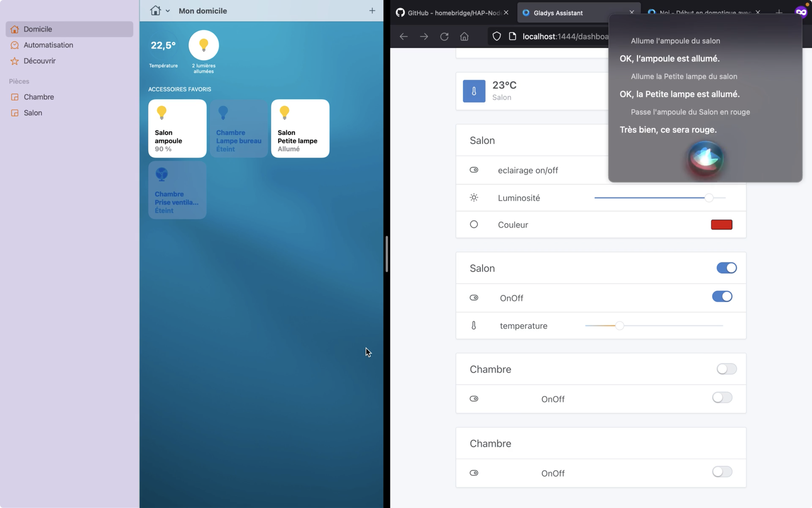Click the thermometer icon beside temperature

[x=474, y=325]
